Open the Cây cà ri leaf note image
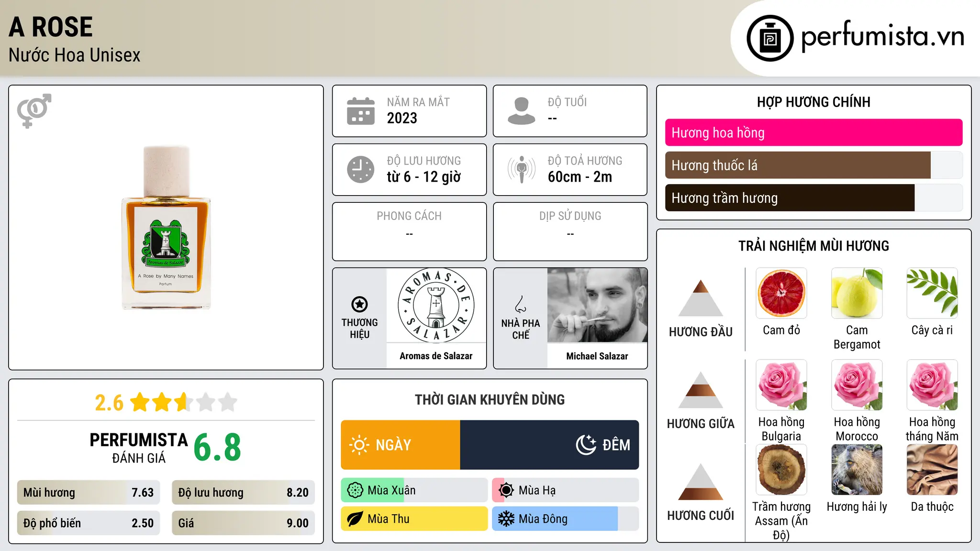Image resolution: width=980 pixels, height=551 pixels. 932,293
